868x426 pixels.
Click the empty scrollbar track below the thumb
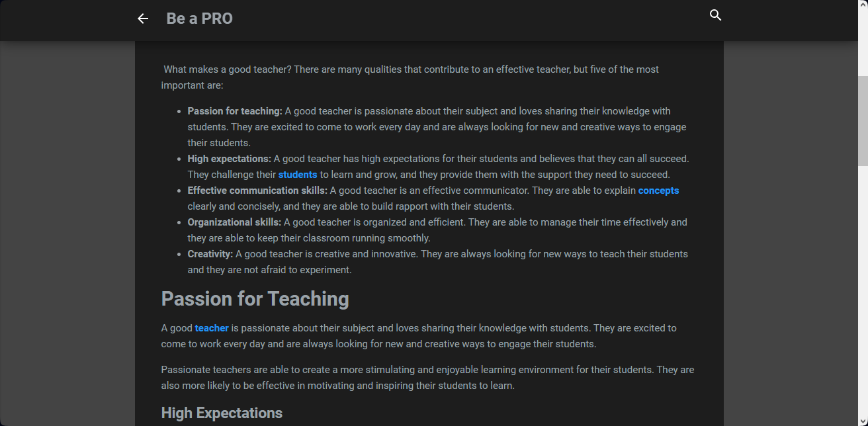point(863,298)
